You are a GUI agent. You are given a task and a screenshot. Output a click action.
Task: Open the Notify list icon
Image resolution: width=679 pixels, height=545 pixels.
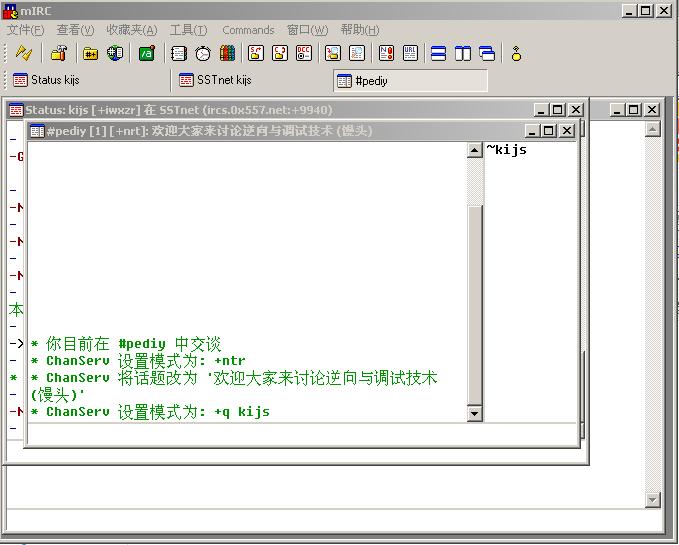[x=386, y=53]
